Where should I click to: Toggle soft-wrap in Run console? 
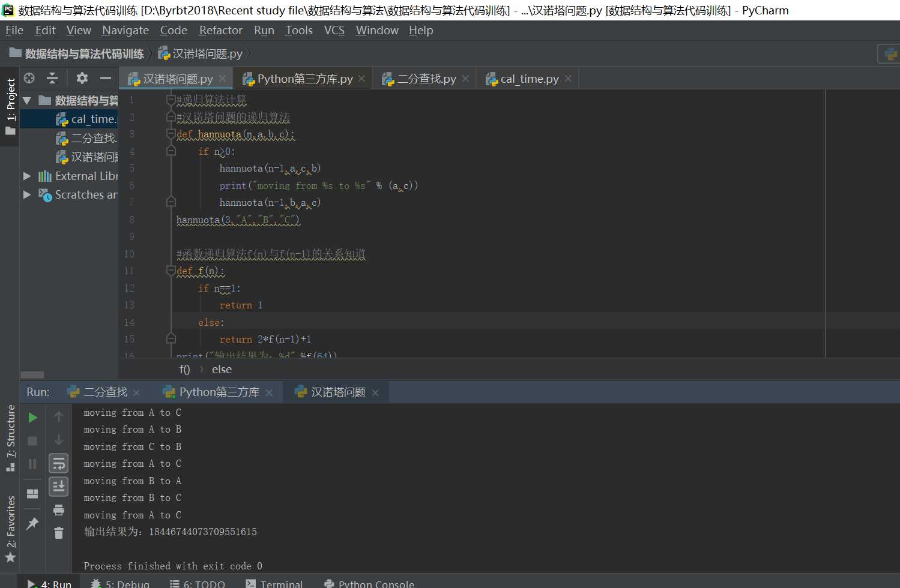pos(59,463)
